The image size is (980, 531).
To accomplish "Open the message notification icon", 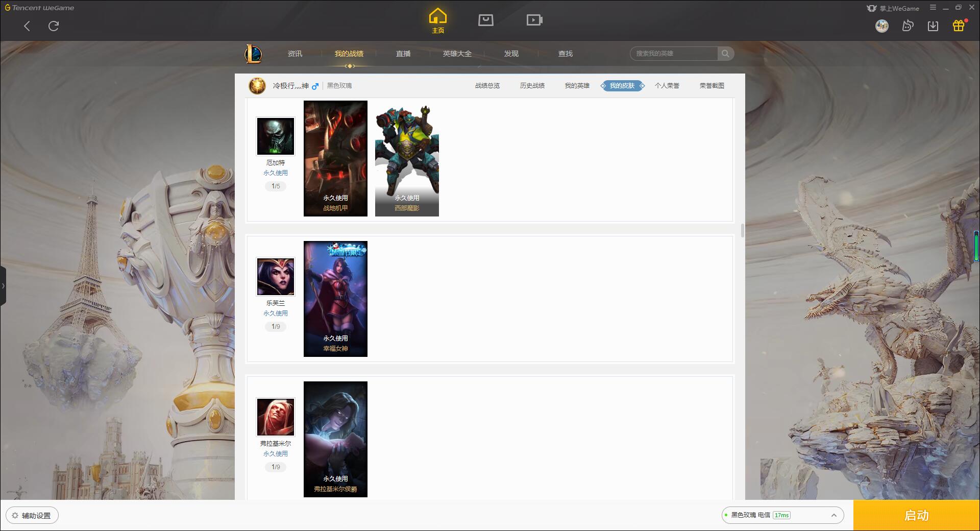I will tap(908, 26).
